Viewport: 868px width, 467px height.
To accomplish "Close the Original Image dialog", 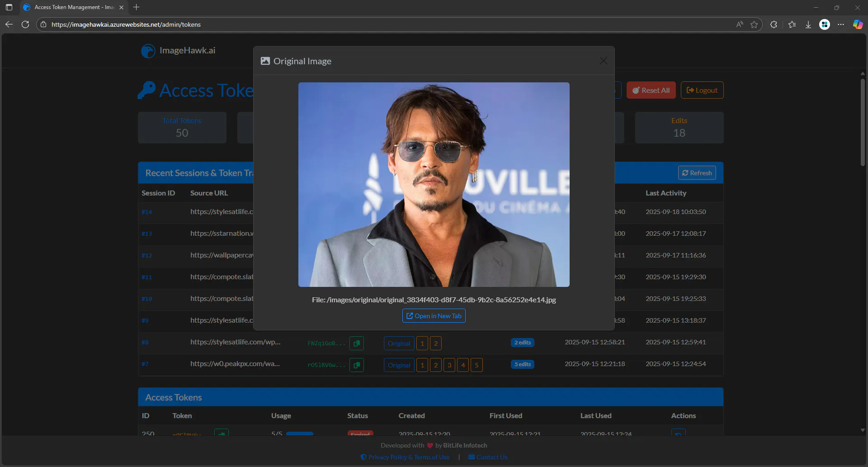I will 603,61.
